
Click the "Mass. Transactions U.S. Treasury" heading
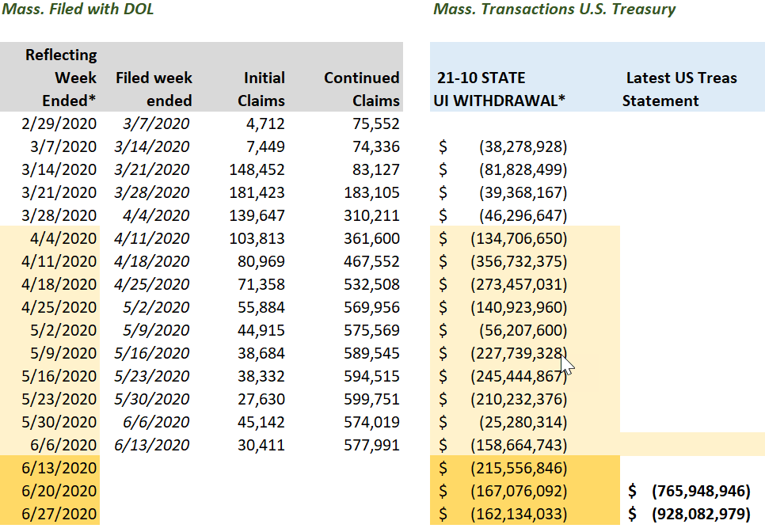pos(554,9)
